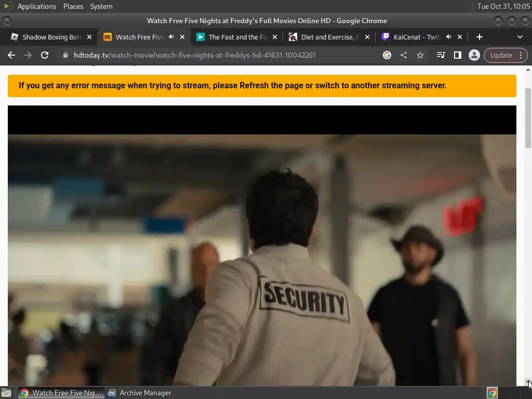Image resolution: width=532 pixels, height=399 pixels.
Task: Switch to KaiCenat Twitch tab
Action: (417, 37)
